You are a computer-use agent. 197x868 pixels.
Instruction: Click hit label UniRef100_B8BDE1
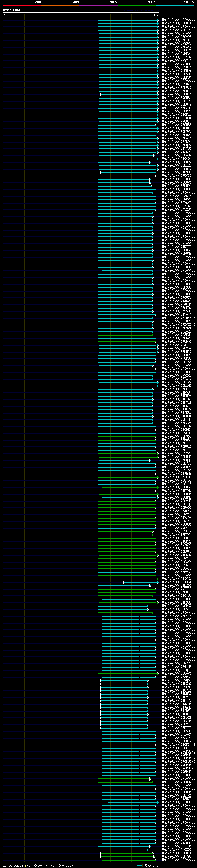[176, 94]
